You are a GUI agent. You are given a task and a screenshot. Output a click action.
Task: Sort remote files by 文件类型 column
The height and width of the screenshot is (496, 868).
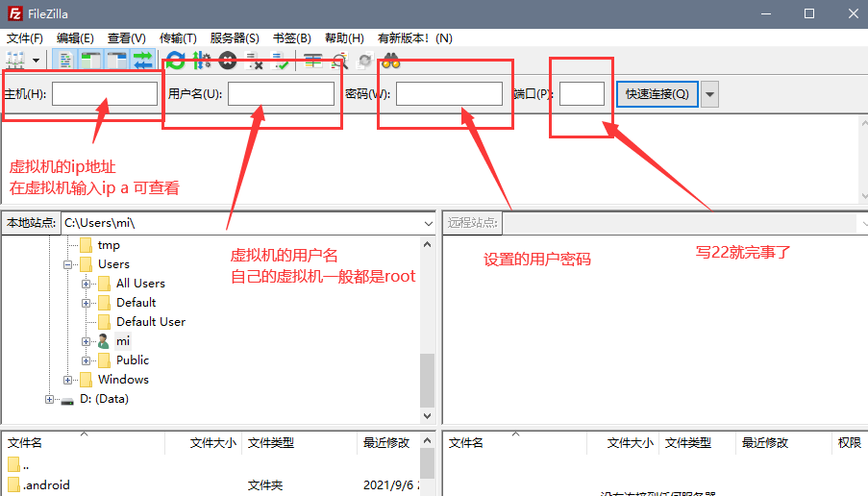pos(698,443)
